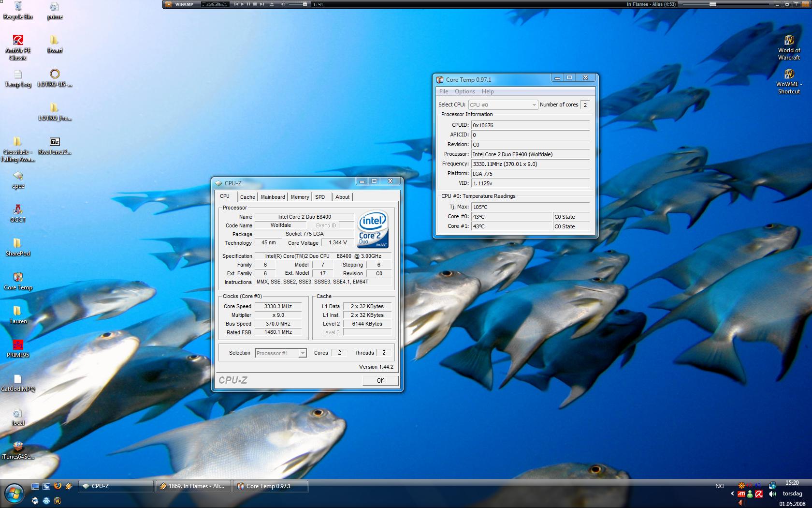Open the About tab in CPU-Z
The image size is (812, 508).
coord(342,197)
